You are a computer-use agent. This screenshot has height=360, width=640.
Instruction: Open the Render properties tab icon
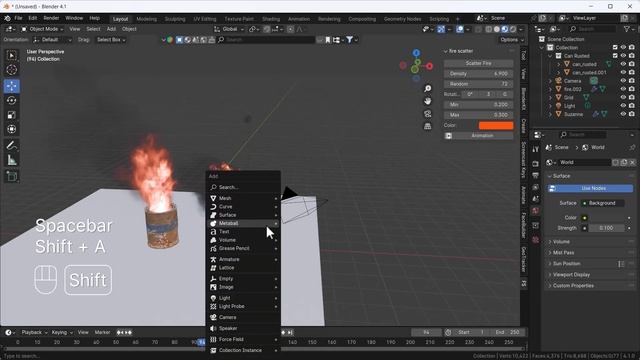click(536, 164)
